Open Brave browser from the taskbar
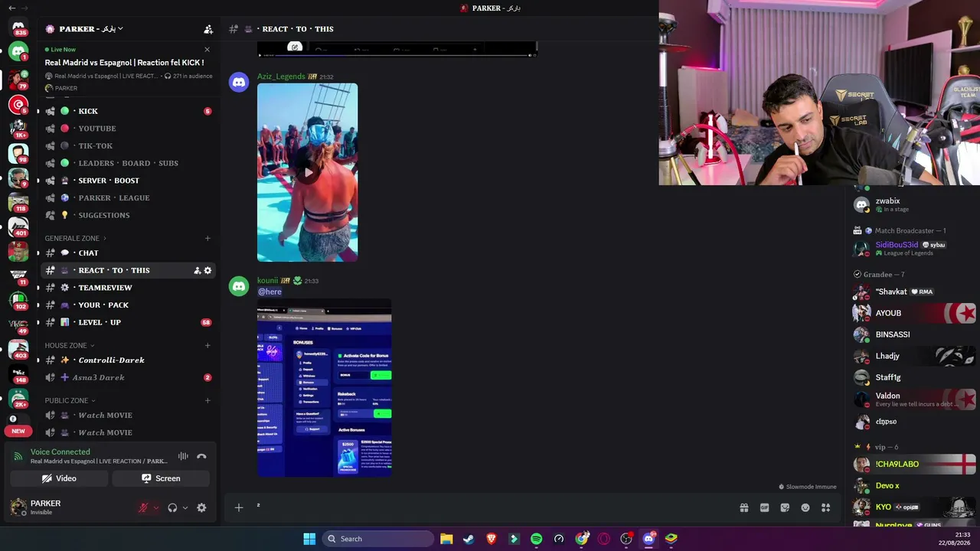The width and height of the screenshot is (980, 551). click(492, 539)
